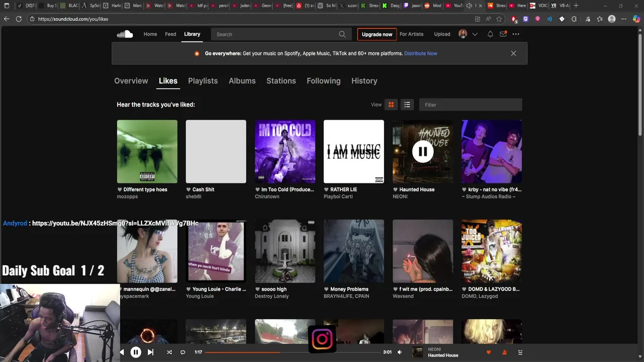Screen dimensions: 644x362
Task: Toggle shuffle in the player bar
Action: (169, 352)
